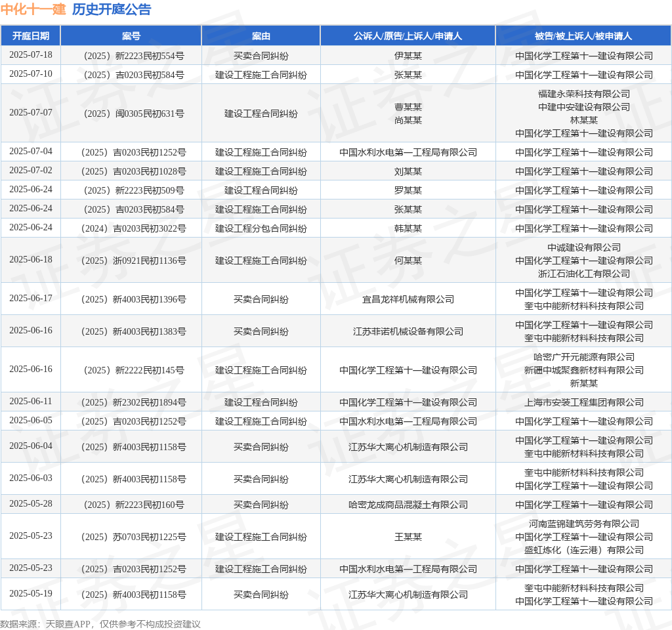The image size is (672, 630).
Task: Click plaintiff 王某某
Action: [x=408, y=537]
